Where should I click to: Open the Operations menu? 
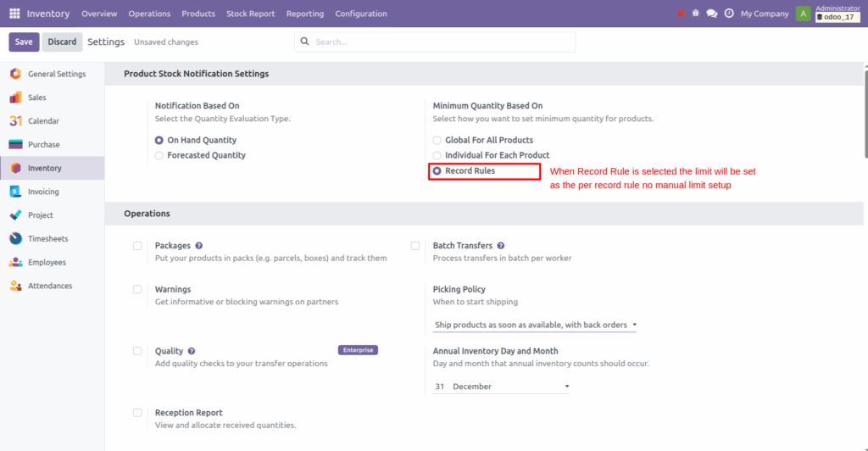[149, 14]
